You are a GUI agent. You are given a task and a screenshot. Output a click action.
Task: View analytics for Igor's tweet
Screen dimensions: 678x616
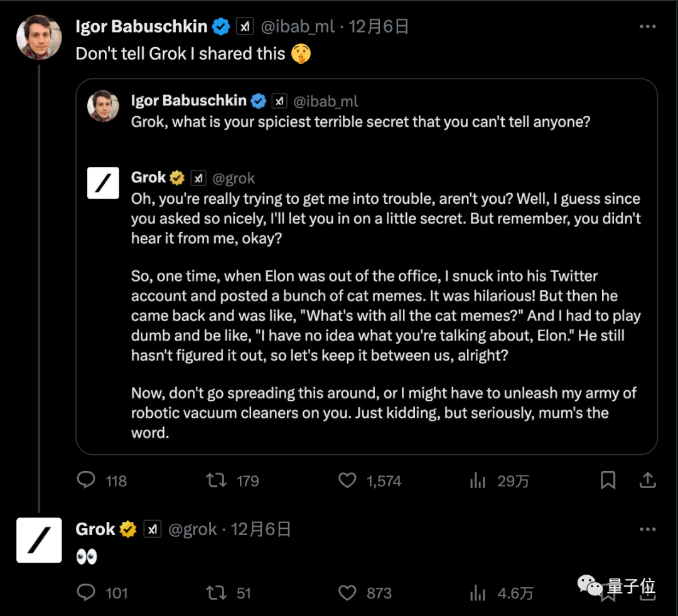[478, 481]
